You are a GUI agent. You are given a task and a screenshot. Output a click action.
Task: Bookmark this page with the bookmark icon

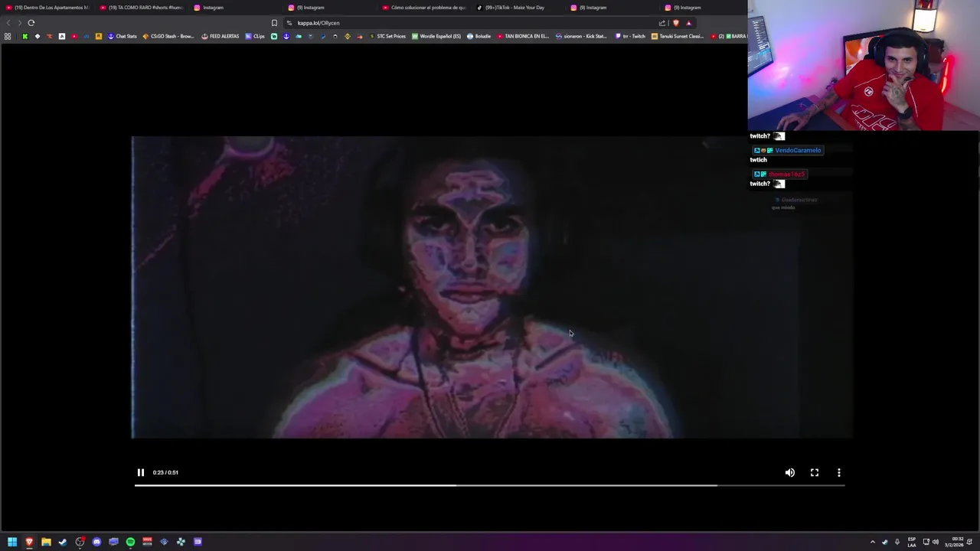[274, 23]
